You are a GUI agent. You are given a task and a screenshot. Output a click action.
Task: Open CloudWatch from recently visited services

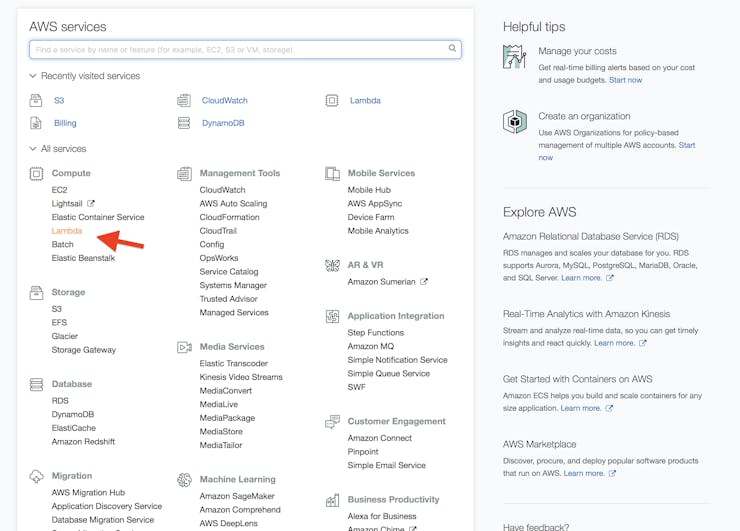pyautogui.click(x=225, y=101)
